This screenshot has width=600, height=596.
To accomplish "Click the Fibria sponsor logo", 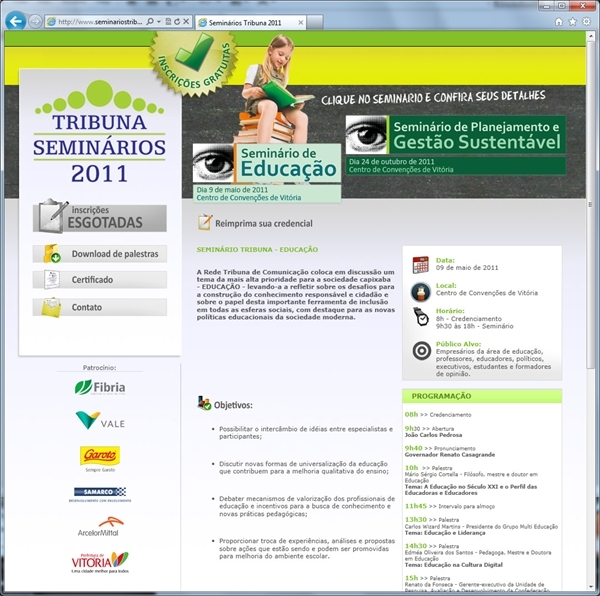I will [100, 387].
